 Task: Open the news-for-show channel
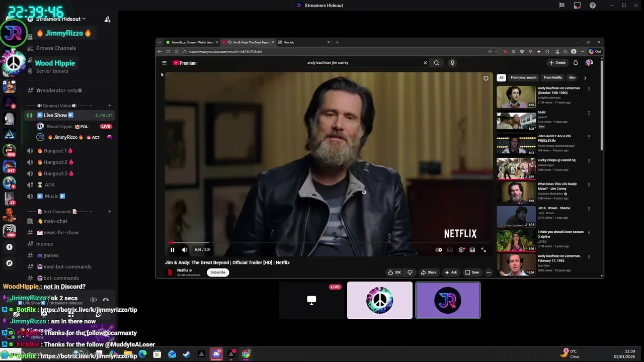(x=60, y=233)
